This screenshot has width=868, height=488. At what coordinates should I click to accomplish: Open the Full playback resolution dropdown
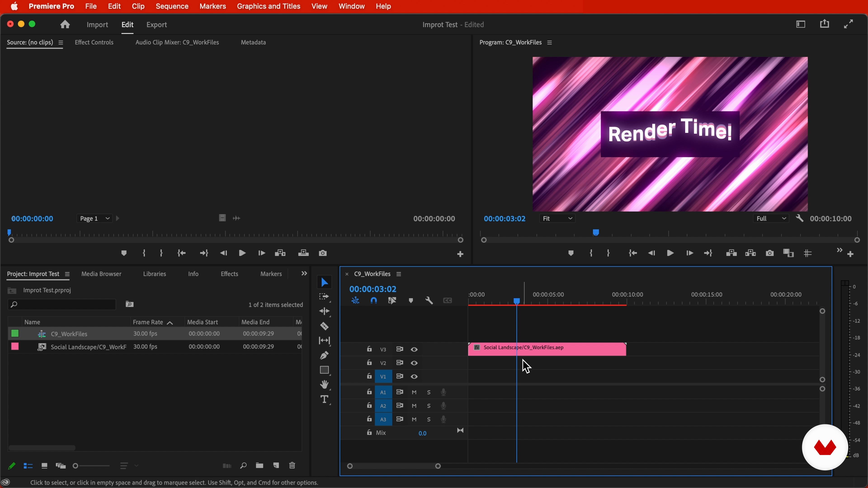click(771, 218)
